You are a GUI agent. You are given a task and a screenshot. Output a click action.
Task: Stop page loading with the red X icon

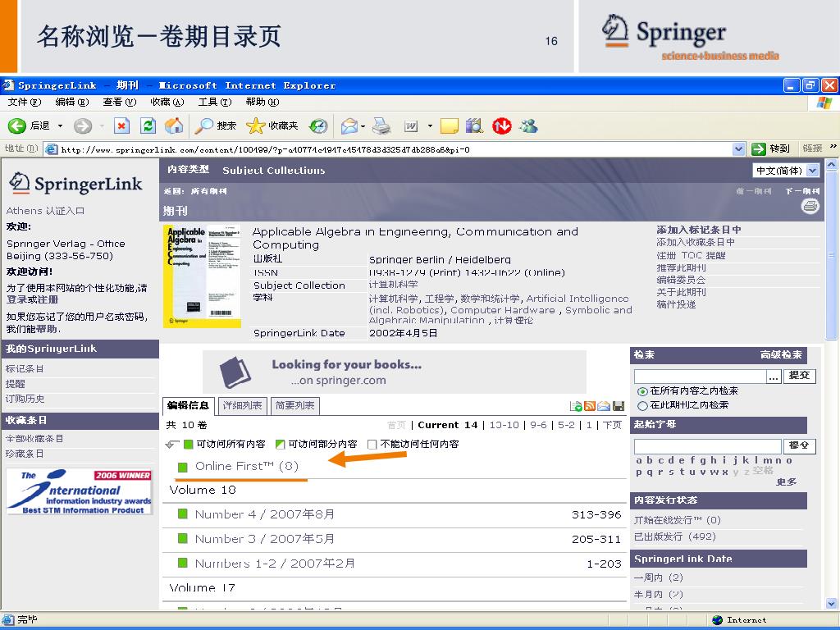[121, 126]
